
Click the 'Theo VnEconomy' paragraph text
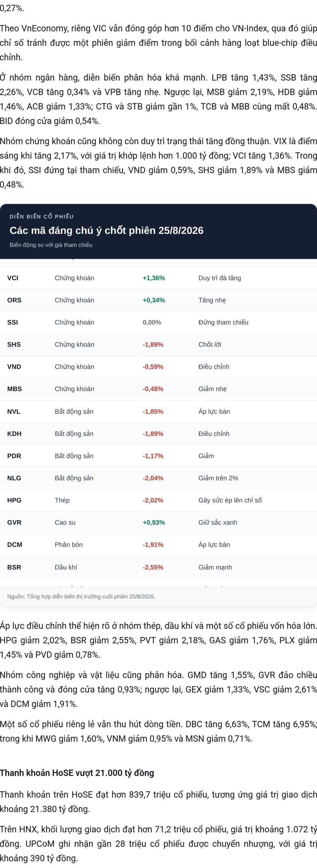[x=158, y=43]
